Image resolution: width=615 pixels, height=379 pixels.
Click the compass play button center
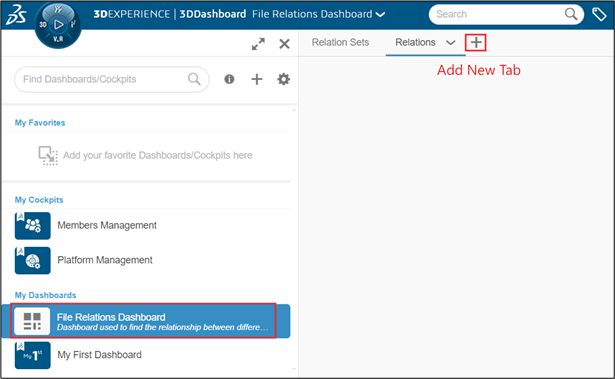(58, 25)
